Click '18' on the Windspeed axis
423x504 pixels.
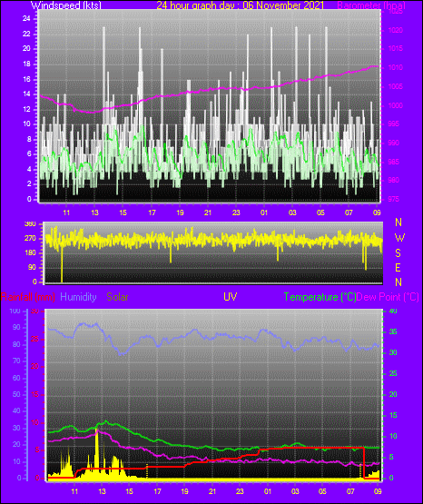coord(26,64)
